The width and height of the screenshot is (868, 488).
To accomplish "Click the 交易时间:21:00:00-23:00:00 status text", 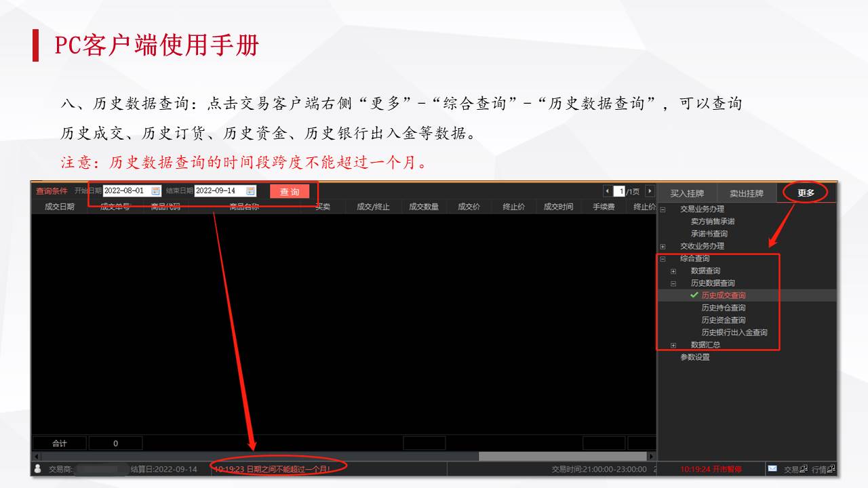I will (x=599, y=469).
